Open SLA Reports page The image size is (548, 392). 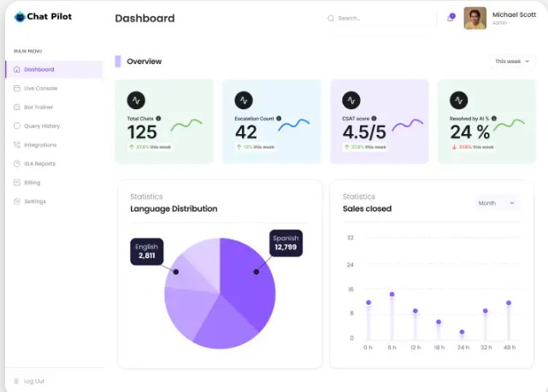[x=39, y=163]
